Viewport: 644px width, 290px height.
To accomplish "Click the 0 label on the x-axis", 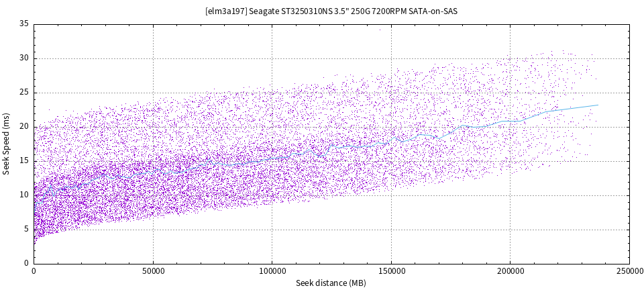I will [34, 271].
